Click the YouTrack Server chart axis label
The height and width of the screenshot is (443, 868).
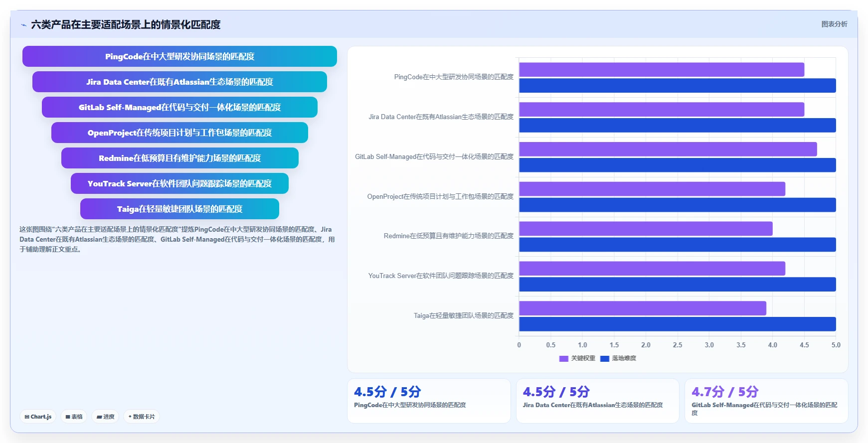click(441, 276)
